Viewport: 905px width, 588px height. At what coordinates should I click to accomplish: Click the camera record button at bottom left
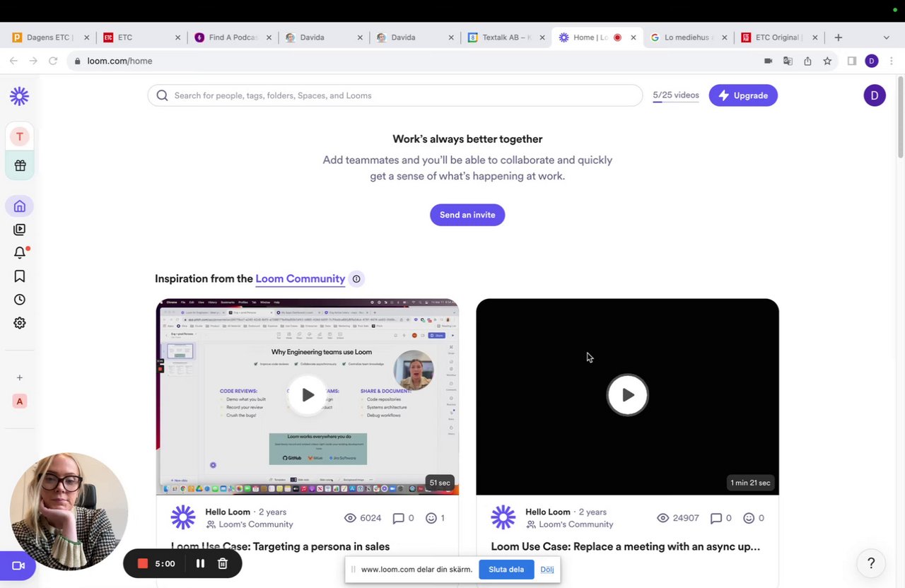tap(18, 565)
